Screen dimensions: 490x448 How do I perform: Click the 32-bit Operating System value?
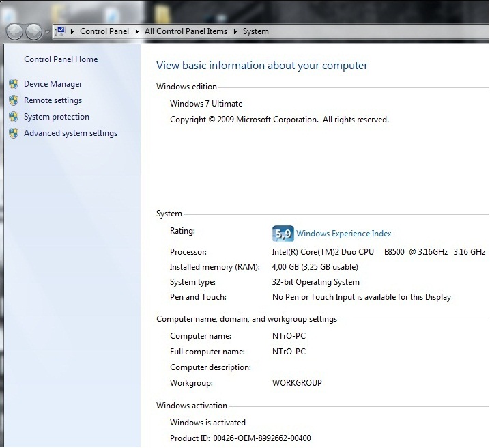(315, 282)
